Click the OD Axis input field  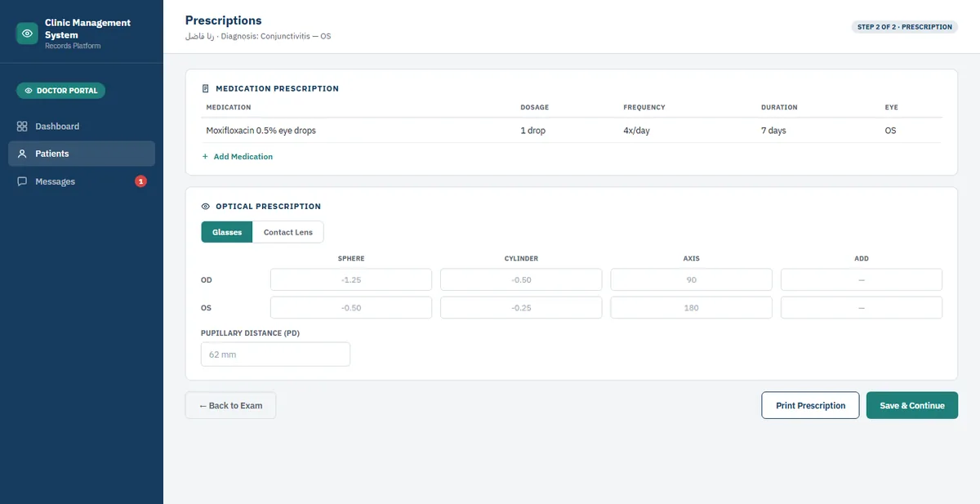pyautogui.click(x=691, y=280)
